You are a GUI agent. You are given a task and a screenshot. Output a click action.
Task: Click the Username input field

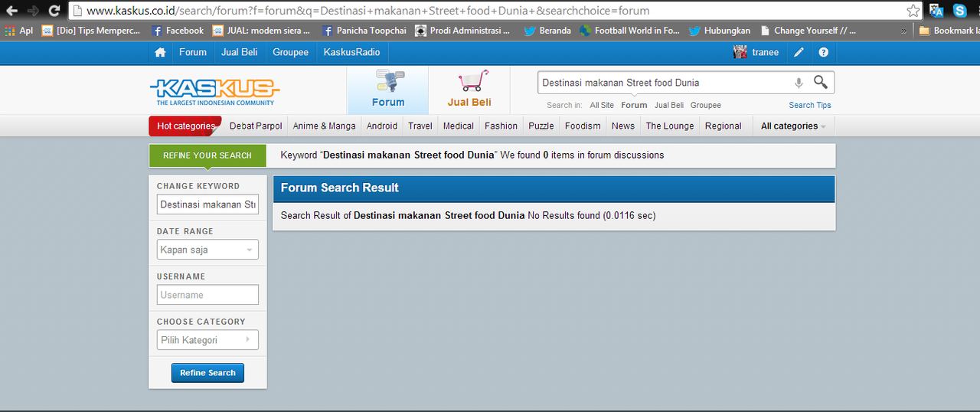point(208,295)
